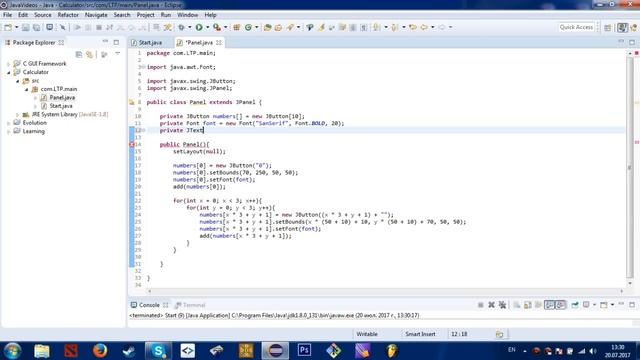Click the Quick Access search field

tap(576, 27)
